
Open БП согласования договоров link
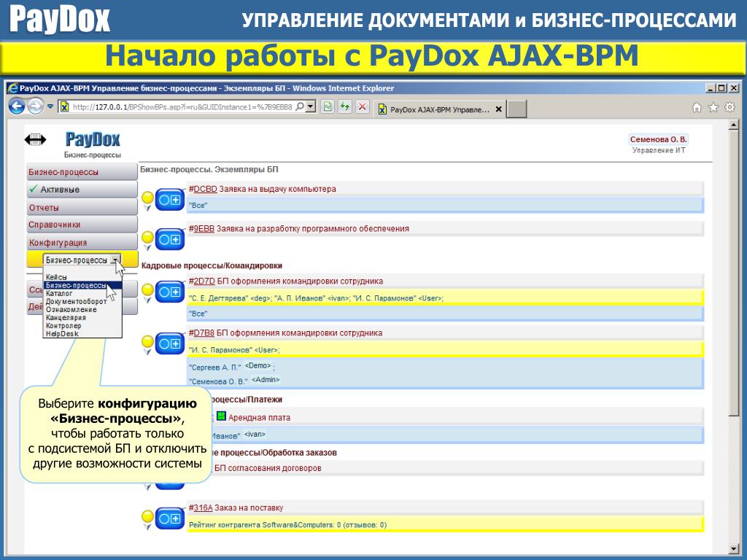[x=268, y=468]
